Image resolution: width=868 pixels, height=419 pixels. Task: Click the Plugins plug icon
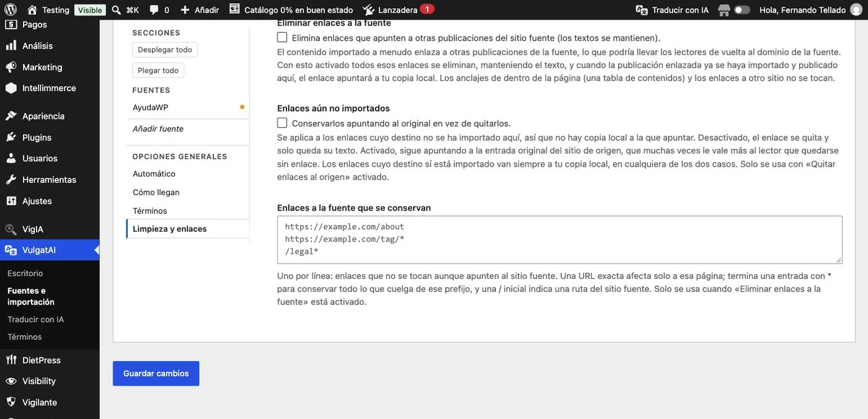[x=11, y=137]
